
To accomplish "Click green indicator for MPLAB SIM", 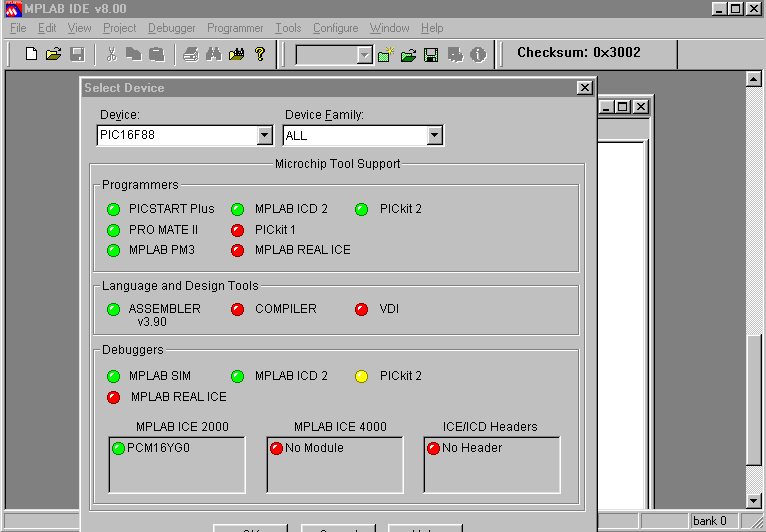I will [113, 376].
